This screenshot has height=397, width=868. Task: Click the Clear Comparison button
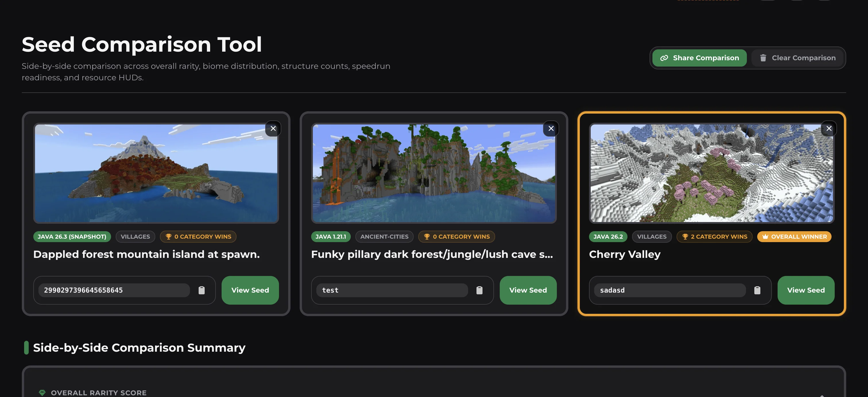click(x=797, y=58)
